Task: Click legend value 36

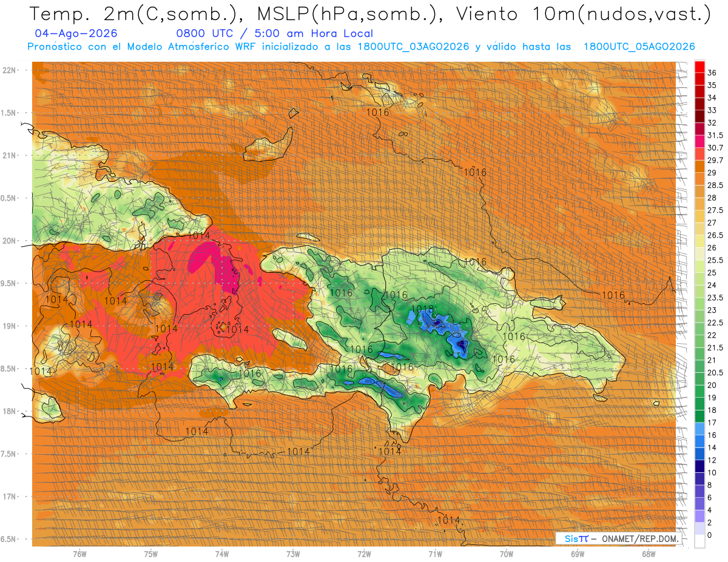Action: coord(712,73)
